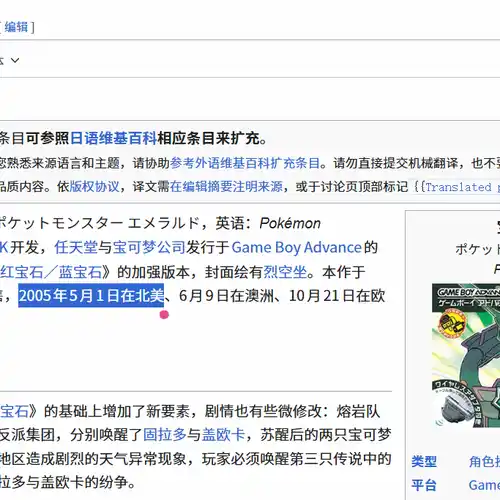The height and width of the screenshot is (500, 500).
Task: Click the text 玩家必须唤醒第三只传说中的
Action: (x=296, y=459)
